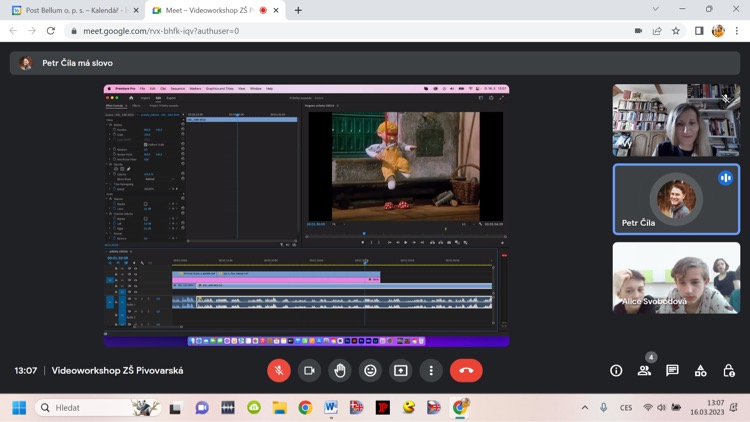Click the Petr Čila audio indicator badge
Viewport: 750px width, 422px height.
tap(726, 178)
